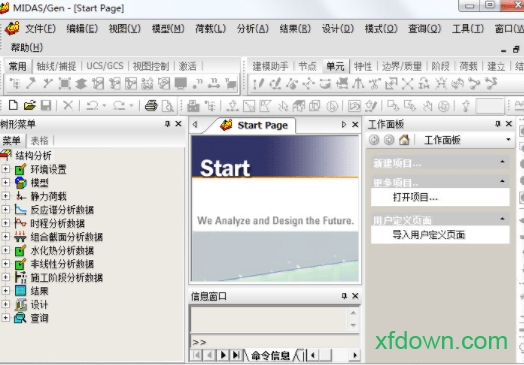Image resolution: width=524 pixels, height=365 pixels.
Task: Expand the 时程分析数据 tree node
Action: tap(5, 223)
